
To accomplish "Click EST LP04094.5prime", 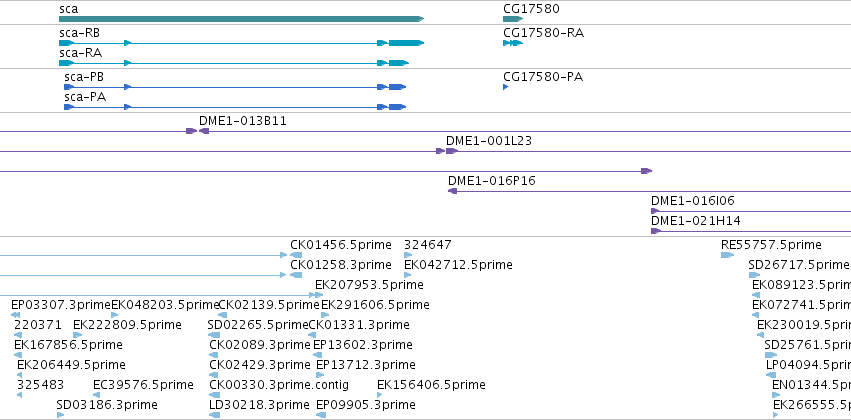I will click(x=808, y=365).
